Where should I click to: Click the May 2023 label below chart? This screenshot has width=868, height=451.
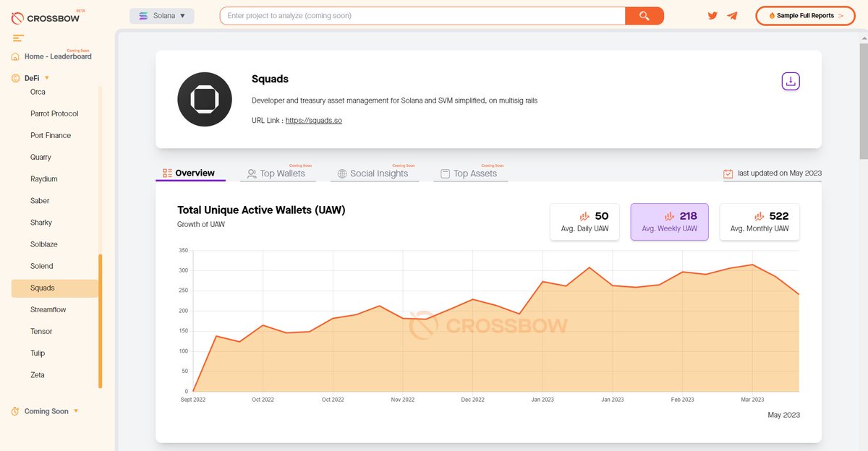[x=784, y=415]
